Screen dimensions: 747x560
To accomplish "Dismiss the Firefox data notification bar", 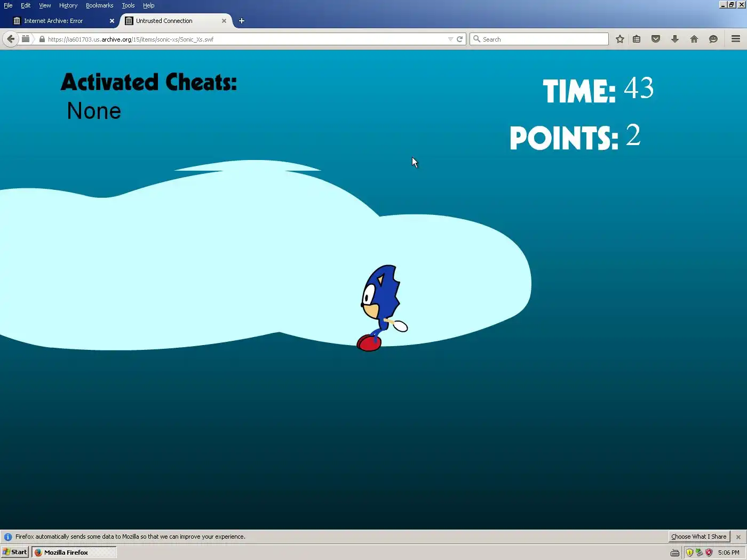I will click(x=738, y=537).
